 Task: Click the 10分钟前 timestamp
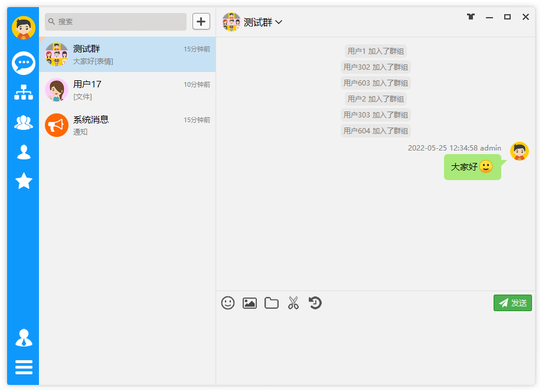click(197, 84)
